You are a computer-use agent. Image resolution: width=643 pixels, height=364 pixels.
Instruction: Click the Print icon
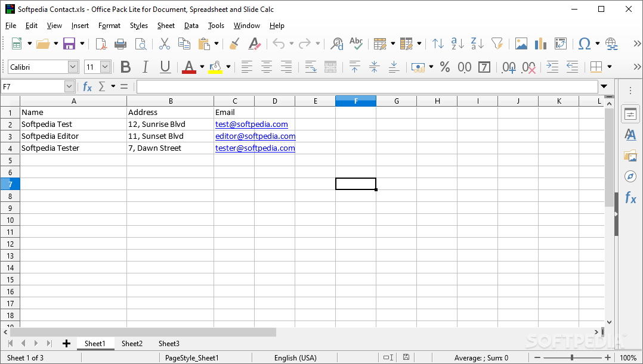coord(120,43)
